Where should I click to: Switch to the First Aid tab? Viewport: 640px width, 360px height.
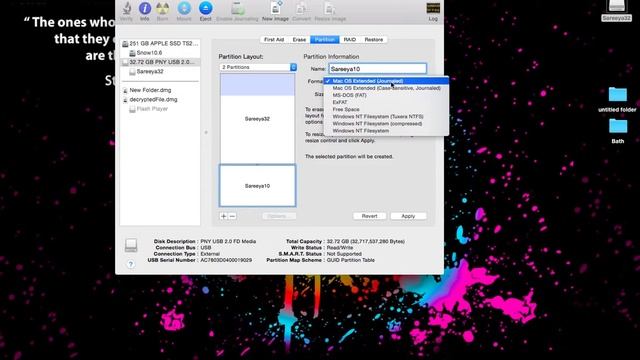pos(274,40)
